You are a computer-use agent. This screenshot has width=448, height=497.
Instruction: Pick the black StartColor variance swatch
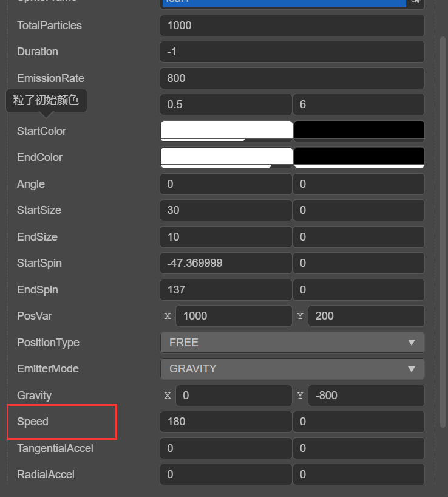click(x=359, y=131)
